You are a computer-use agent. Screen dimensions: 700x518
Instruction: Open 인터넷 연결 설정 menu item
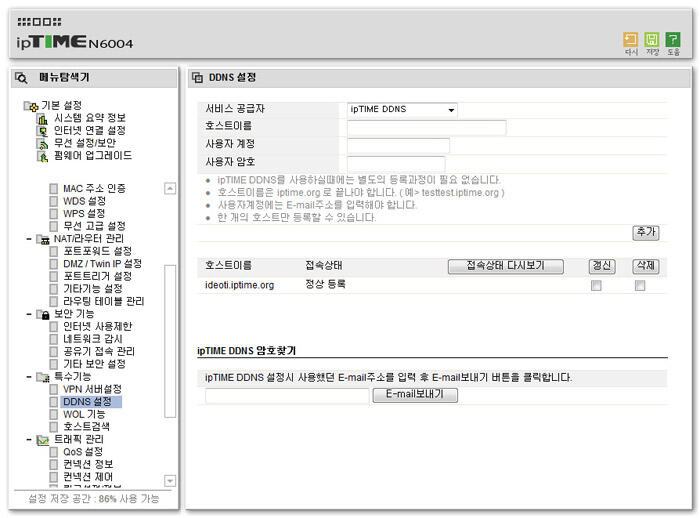click(x=90, y=130)
